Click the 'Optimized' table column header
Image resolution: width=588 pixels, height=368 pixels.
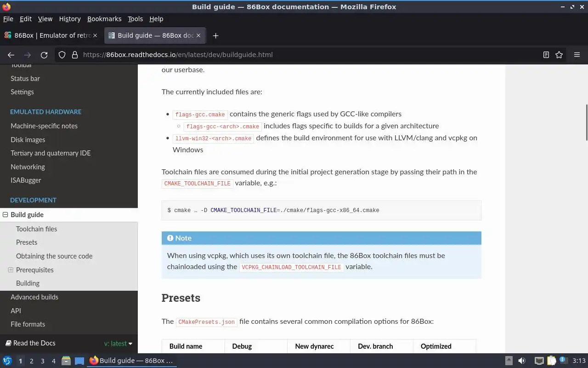tap(436, 346)
